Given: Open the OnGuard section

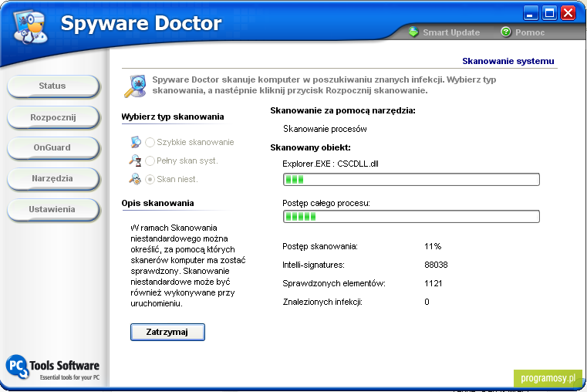Looking at the screenshot, I should click(52, 148).
